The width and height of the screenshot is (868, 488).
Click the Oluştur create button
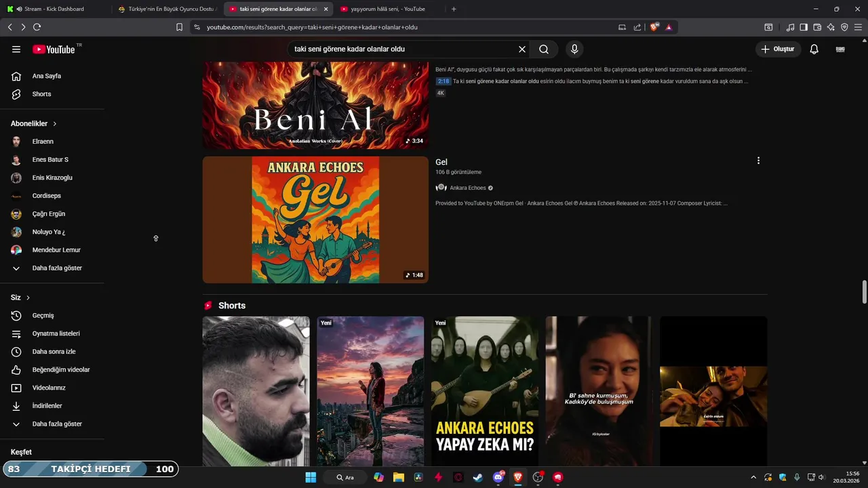click(x=778, y=49)
